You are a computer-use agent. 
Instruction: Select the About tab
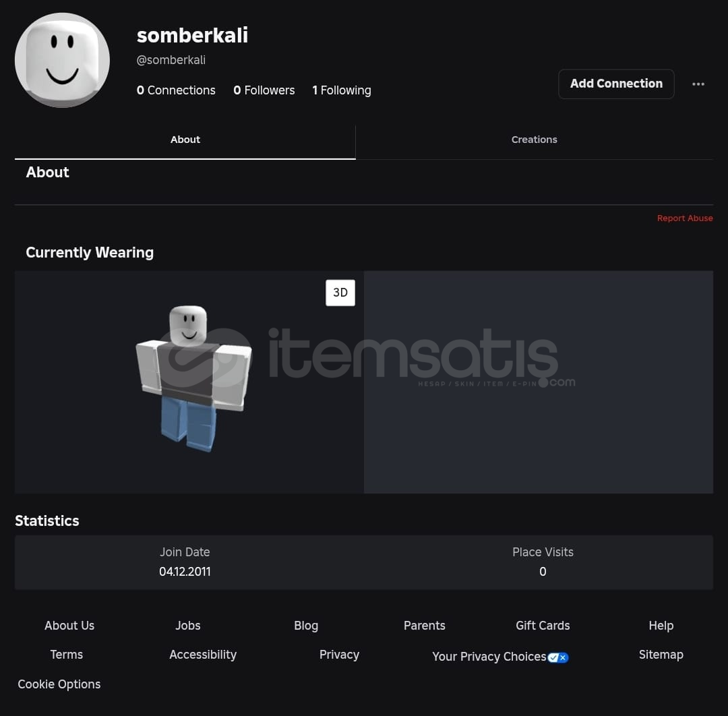(x=185, y=140)
